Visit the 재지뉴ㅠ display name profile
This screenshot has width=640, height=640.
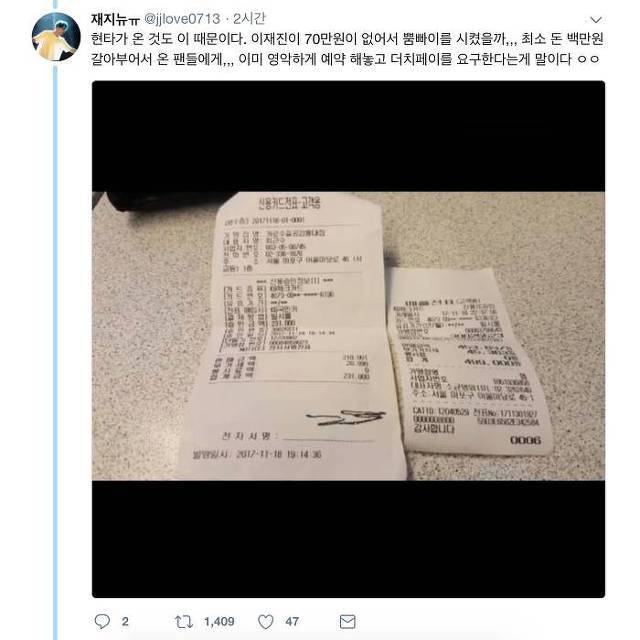[116, 19]
